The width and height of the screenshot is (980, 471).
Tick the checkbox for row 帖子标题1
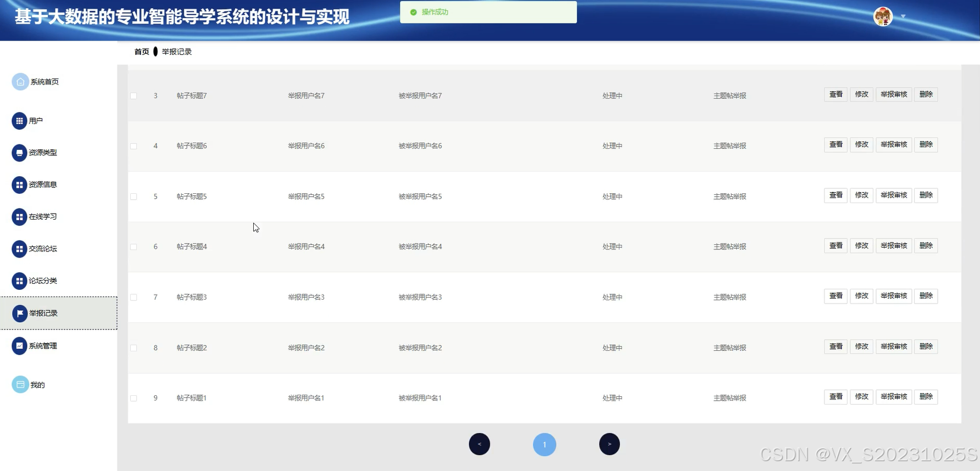[133, 399]
